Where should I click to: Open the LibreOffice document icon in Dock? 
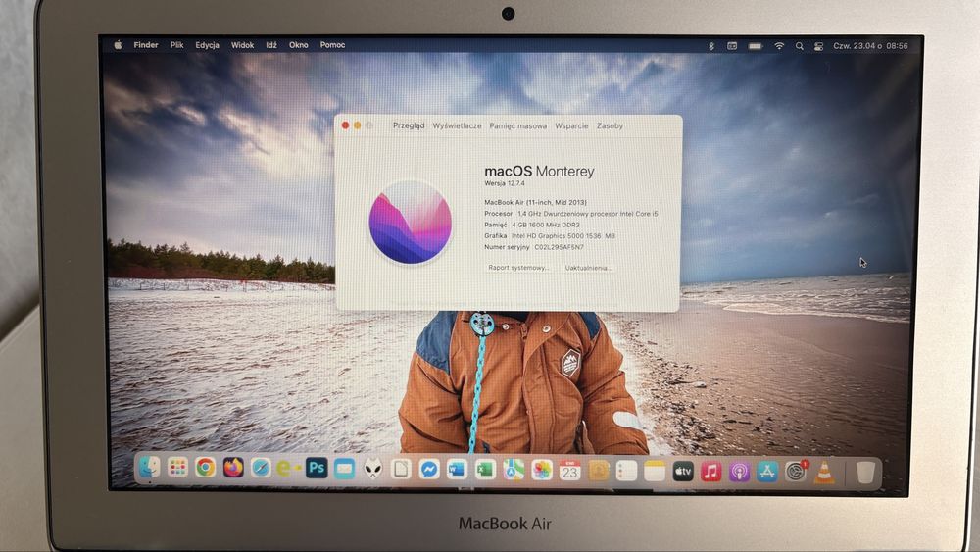click(x=401, y=469)
